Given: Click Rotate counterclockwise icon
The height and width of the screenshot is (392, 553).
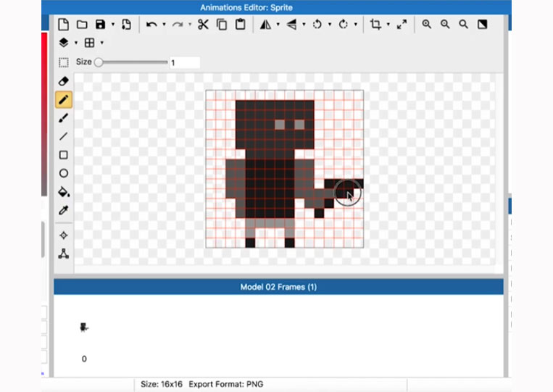Looking at the screenshot, I should (x=317, y=25).
